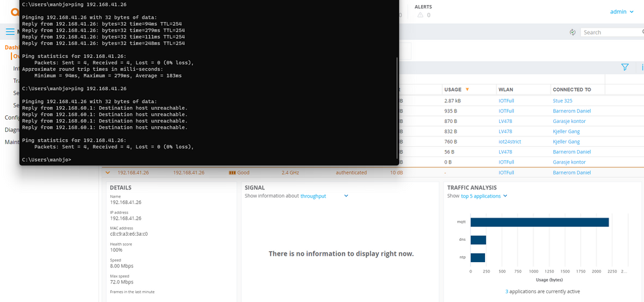Image resolution: width=644 pixels, height=302 pixels.
Task: Open the 3 active applications link
Action: 507,292
